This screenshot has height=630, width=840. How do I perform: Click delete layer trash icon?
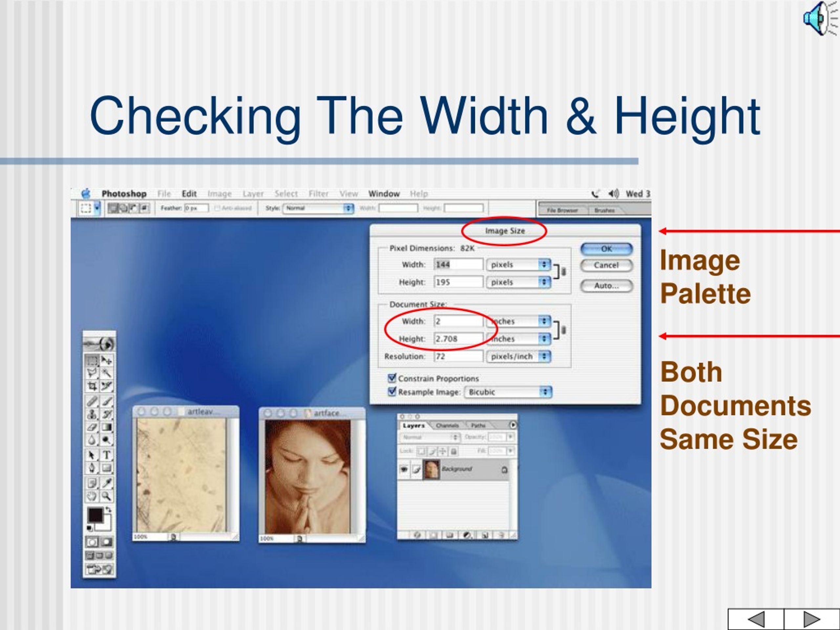pos(501,535)
